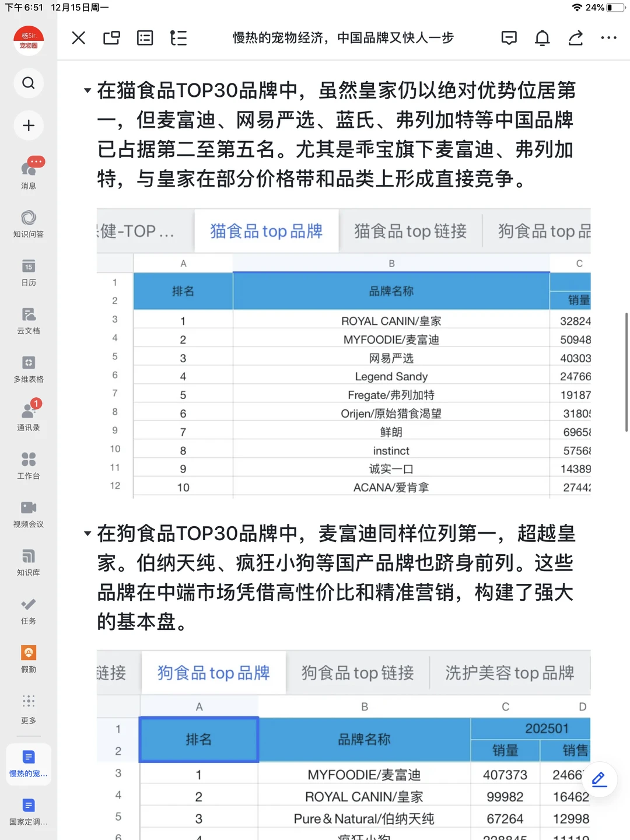This screenshot has height=840, width=630.
Task: Open the 日历 calendar icon
Action: pos(28,270)
